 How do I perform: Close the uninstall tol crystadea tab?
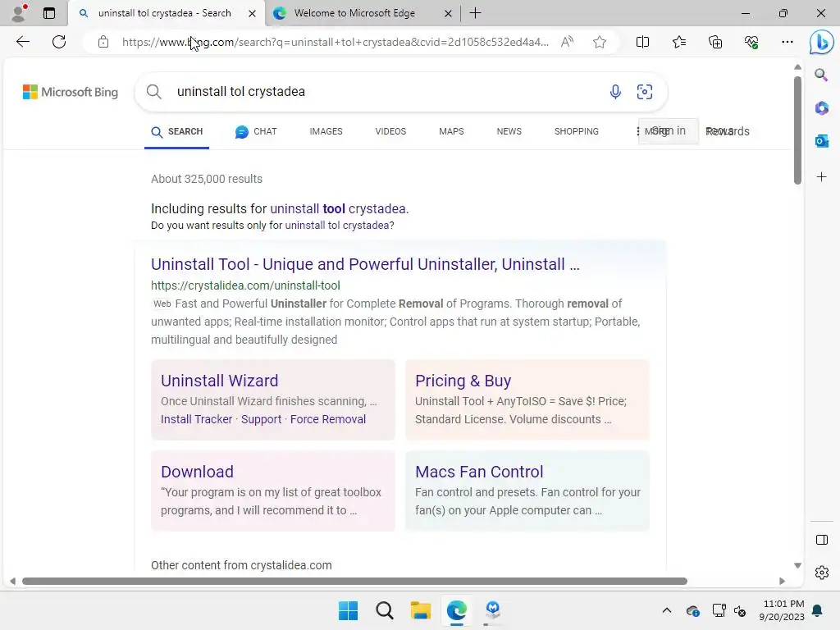252,13
